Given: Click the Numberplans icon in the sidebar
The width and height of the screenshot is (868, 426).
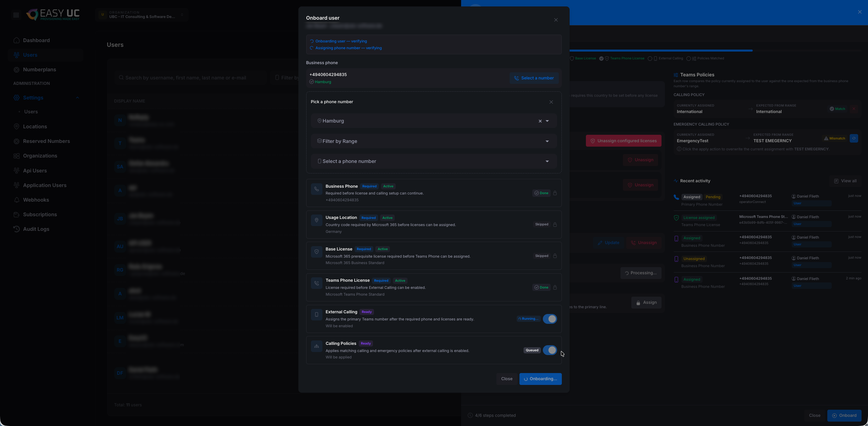Looking at the screenshot, I should (x=16, y=70).
